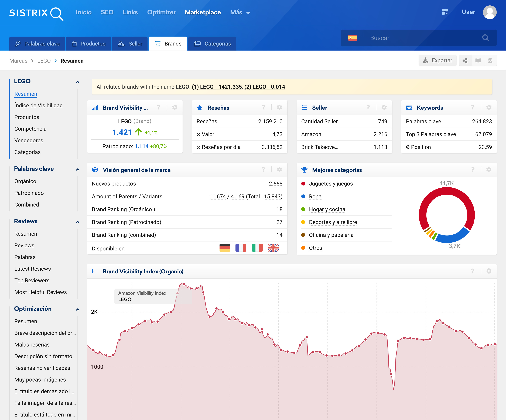506x420 pixels.
Task: Open the Spanish country flag selector
Action: pos(353,38)
